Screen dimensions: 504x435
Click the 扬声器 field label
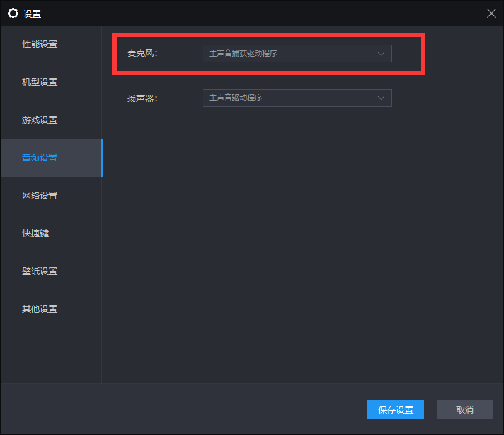[141, 98]
